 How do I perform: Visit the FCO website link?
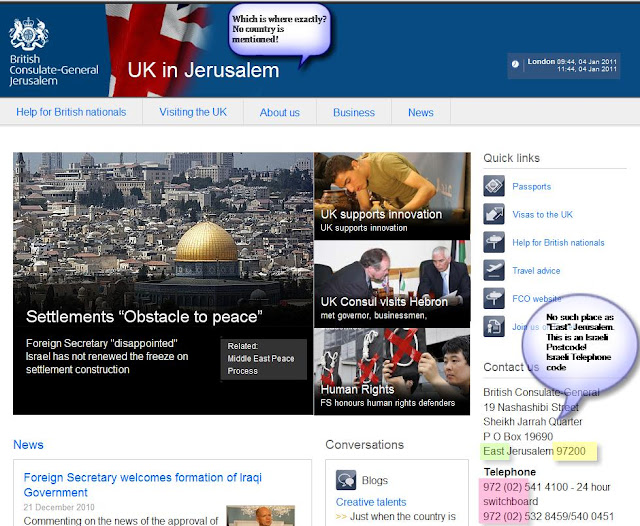tap(536, 299)
